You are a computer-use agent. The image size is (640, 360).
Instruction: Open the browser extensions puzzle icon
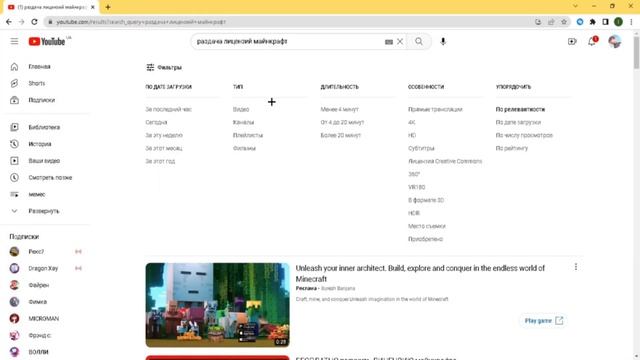(x=593, y=22)
